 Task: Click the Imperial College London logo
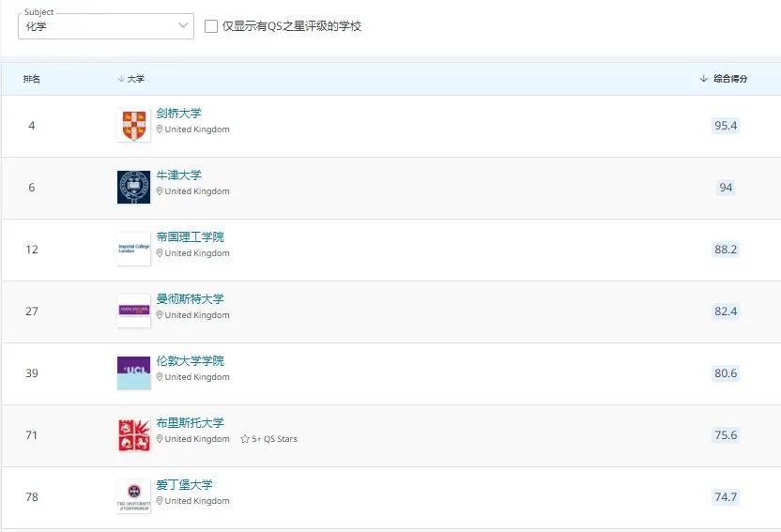pos(133,249)
